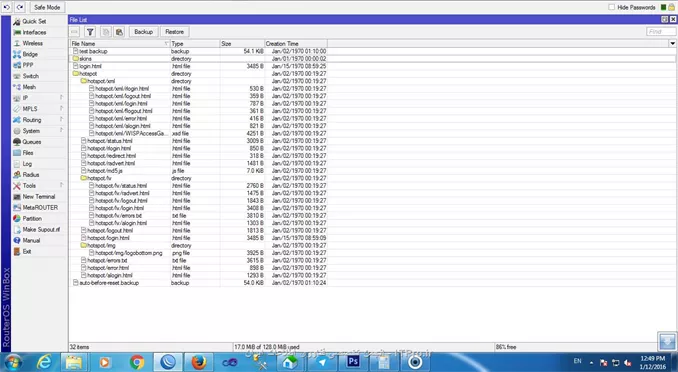Click the Backup button
The height and width of the screenshot is (372, 678).
(144, 32)
